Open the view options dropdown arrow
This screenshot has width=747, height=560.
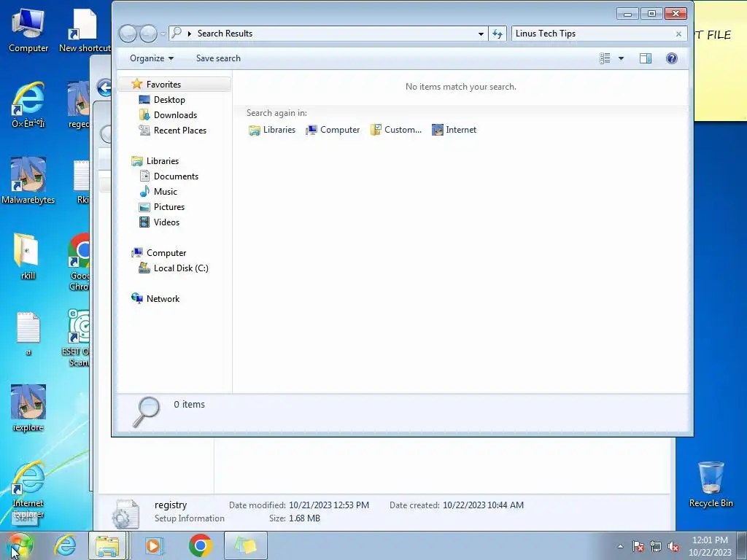click(621, 58)
